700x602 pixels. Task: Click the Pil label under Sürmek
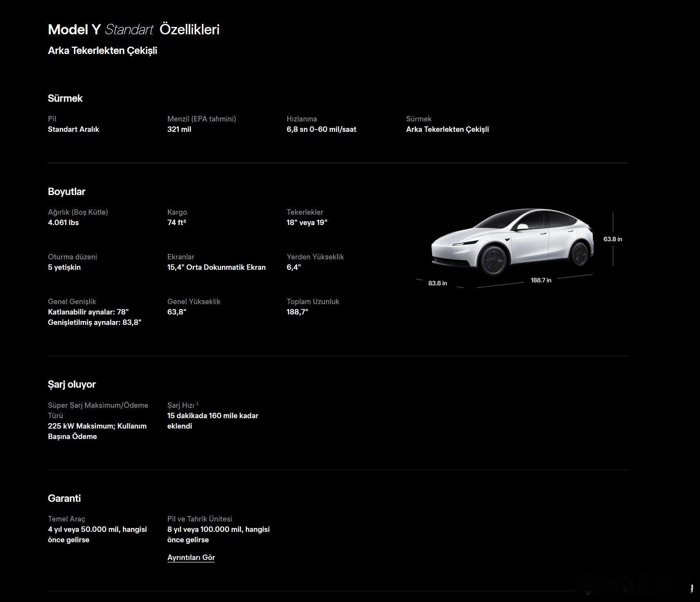coord(52,119)
